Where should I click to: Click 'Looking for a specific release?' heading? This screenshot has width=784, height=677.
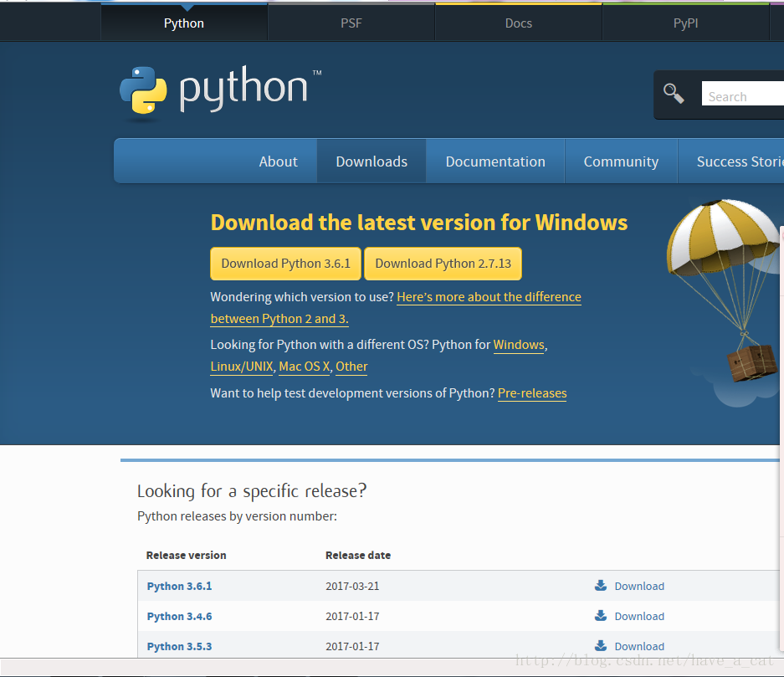(x=252, y=491)
